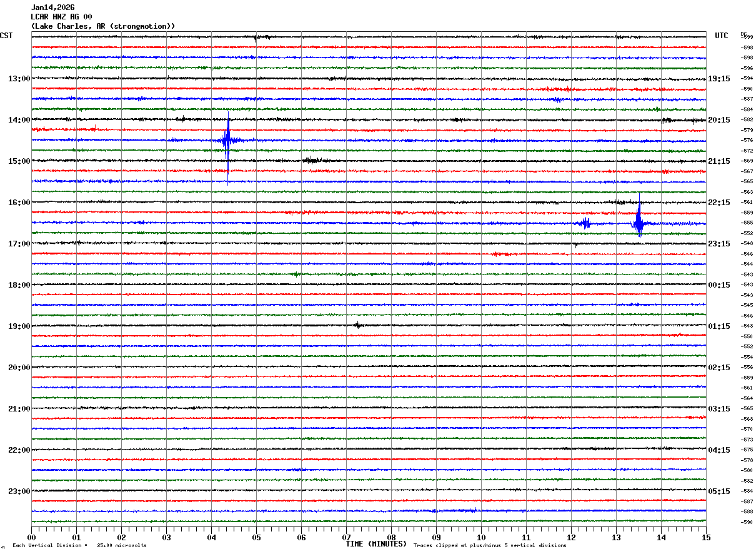
Task: Click the 00:15 UTC time label
Action: pyautogui.click(x=719, y=285)
